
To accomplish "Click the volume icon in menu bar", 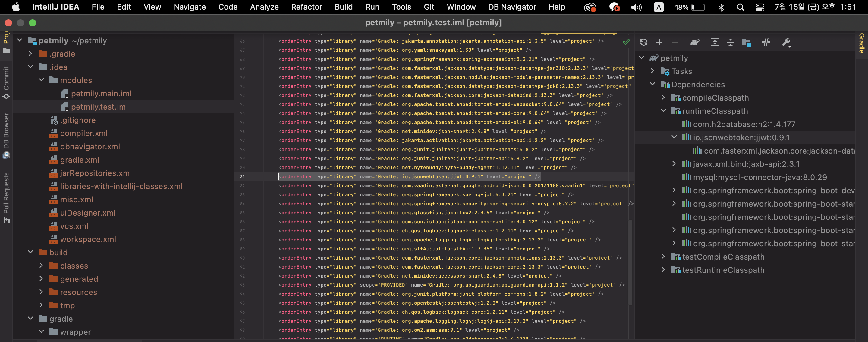I will 636,7.
